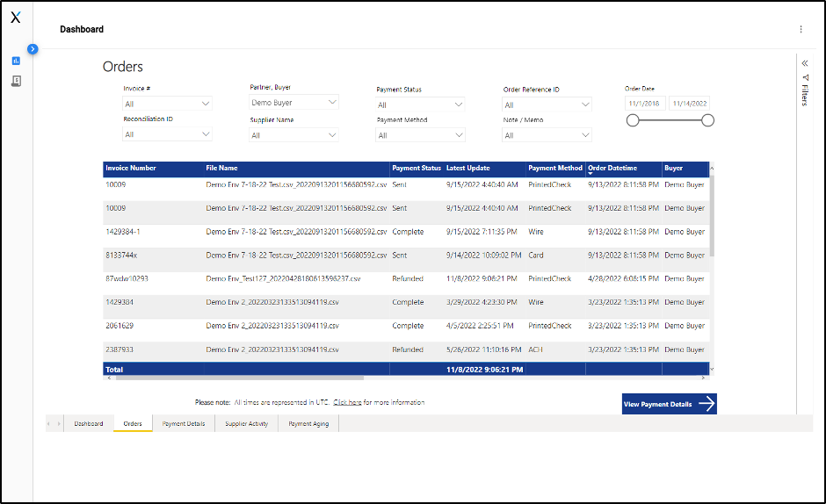826x504 pixels.
Task: Click the table's scroll-right arrow
Action: pos(703,378)
